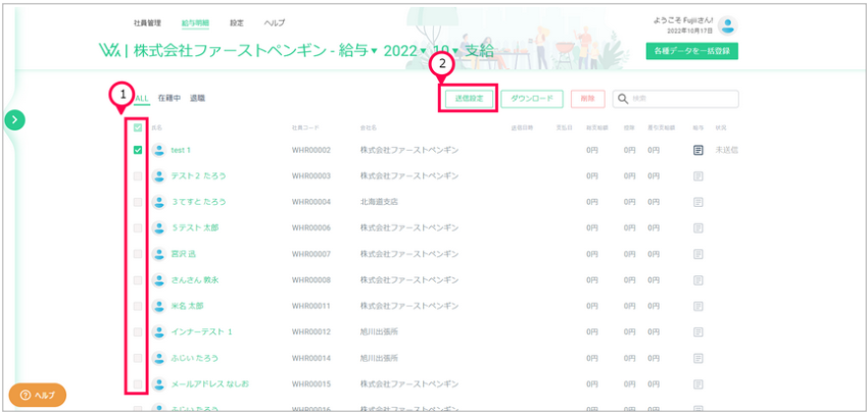Select the ALL filter tab
Screen dimensions: 868x413
142,99
